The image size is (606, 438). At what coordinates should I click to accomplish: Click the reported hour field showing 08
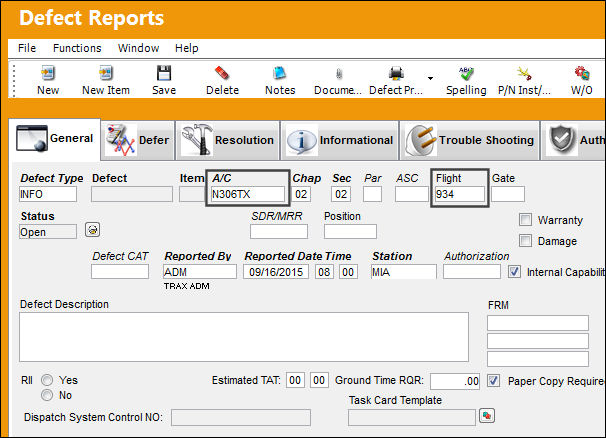point(324,272)
